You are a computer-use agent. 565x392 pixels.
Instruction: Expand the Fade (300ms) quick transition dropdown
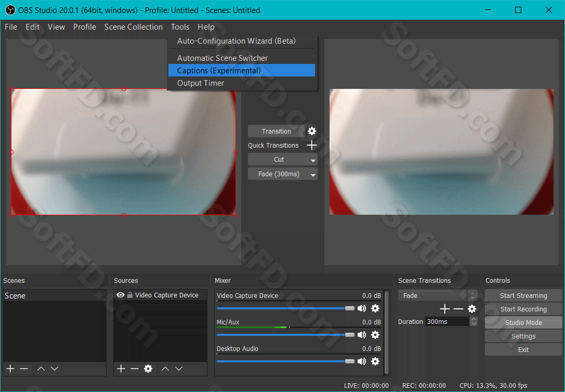pos(313,175)
